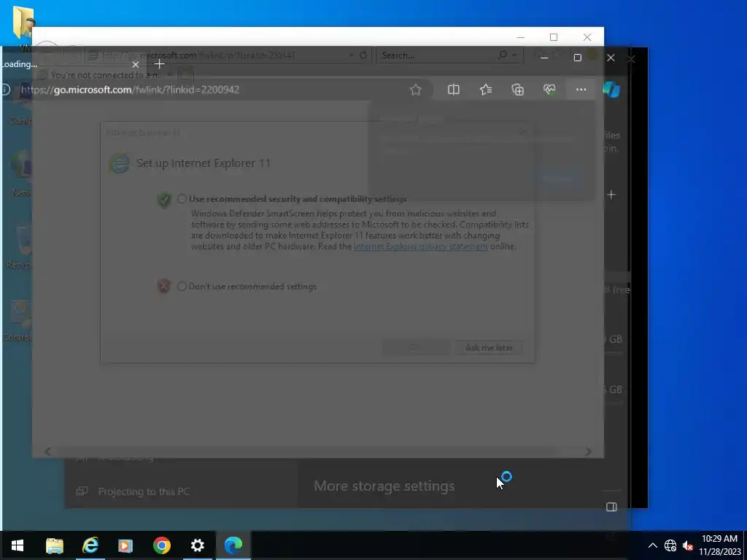Screen dimensions: 747x560
Task: Expand the IE search provider dropdown
Action: [x=514, y=55]
